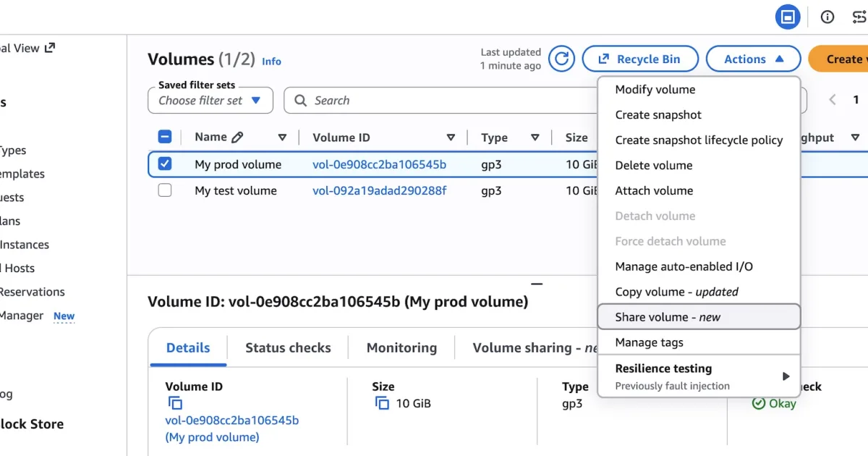Click the refresh volumes icon button
This screenshot has width=868, height=456.
coord(561,59)
